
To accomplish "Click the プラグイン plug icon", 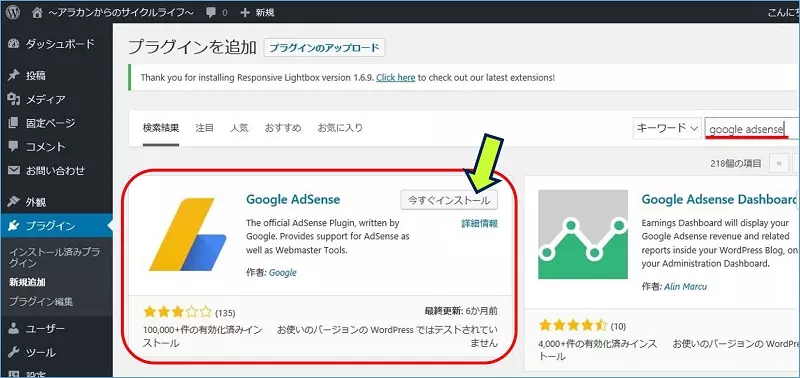I will point(14,225).
